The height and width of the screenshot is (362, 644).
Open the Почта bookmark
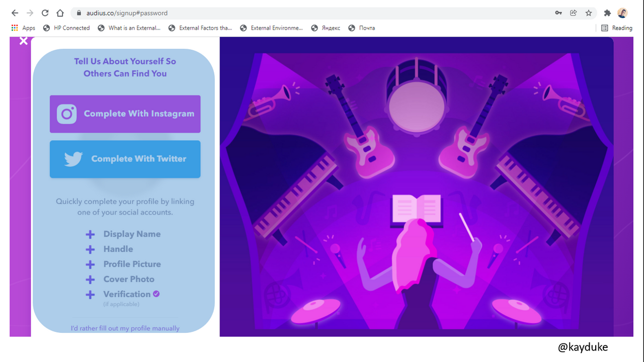[x=361, y=28]
